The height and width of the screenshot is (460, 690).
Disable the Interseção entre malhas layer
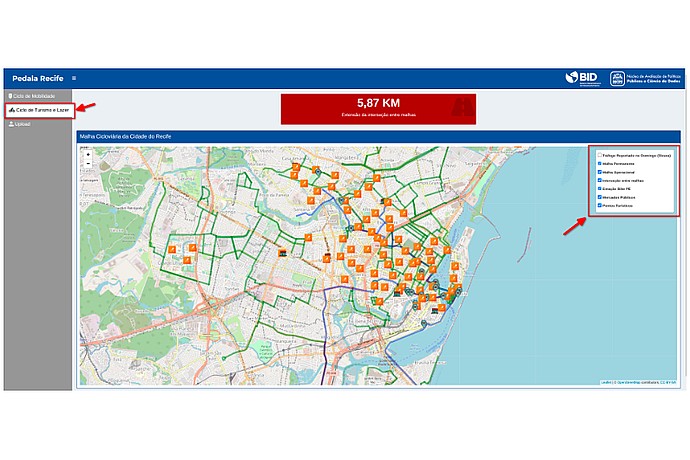(x=599, y=180)
